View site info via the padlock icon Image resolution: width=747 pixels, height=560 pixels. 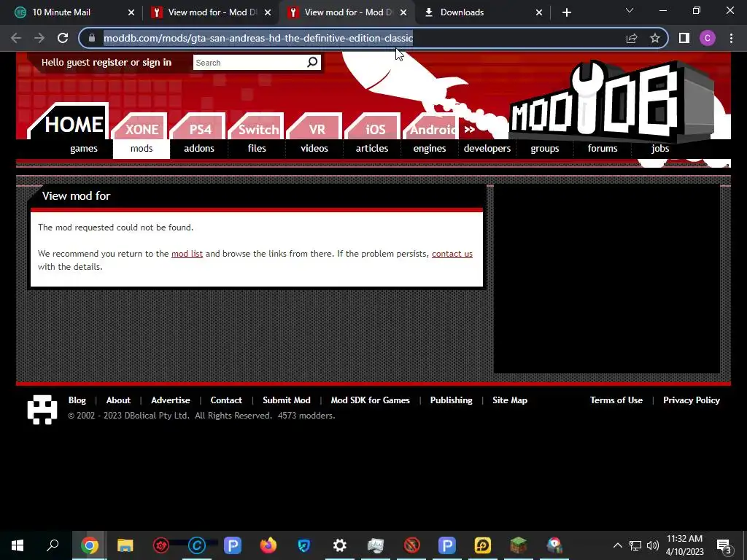point(92,38)
